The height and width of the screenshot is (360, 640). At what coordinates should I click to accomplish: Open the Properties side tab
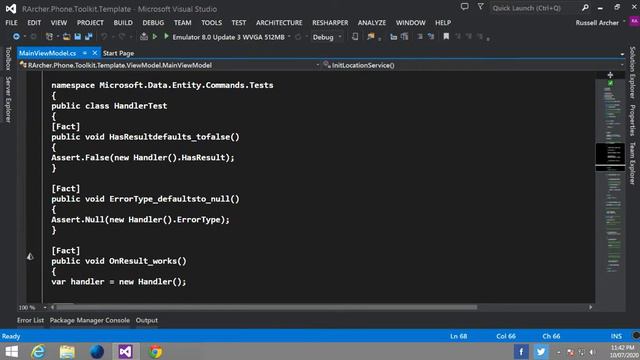coord(632,120)
